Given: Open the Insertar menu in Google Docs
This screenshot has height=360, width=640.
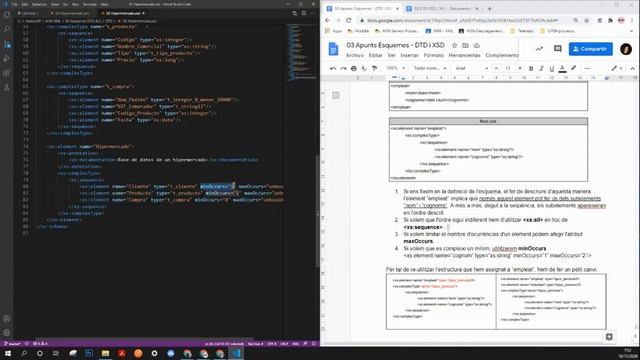Looking at the screenshot, I should [x=409, y=55].
